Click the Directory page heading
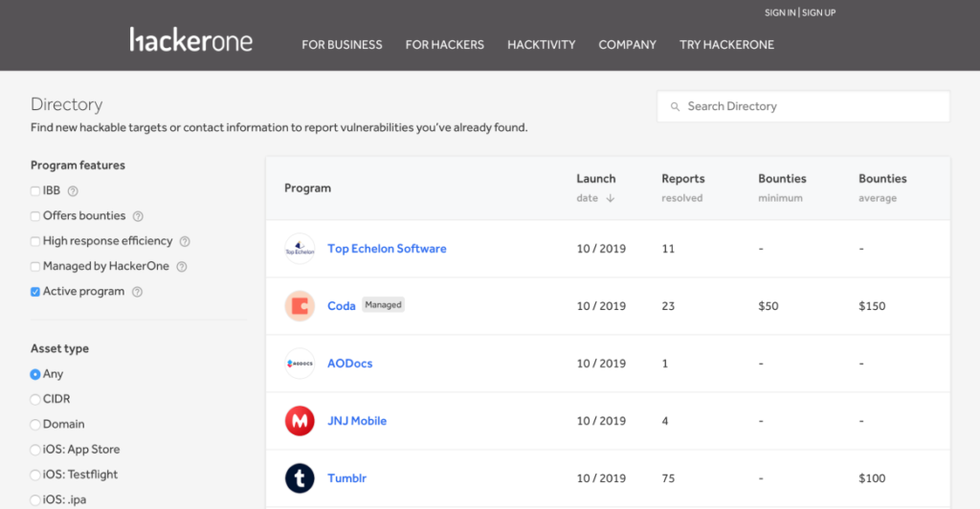This screenshot has width=980, height=509. pos(66,104)
